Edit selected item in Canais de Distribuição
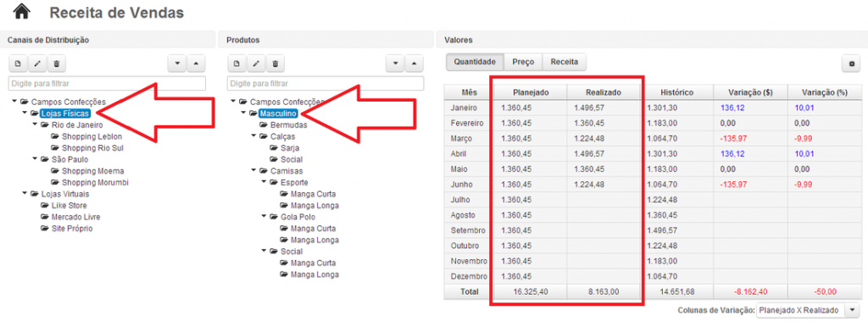This screenshot has height=327, width=868. point(37,64)
